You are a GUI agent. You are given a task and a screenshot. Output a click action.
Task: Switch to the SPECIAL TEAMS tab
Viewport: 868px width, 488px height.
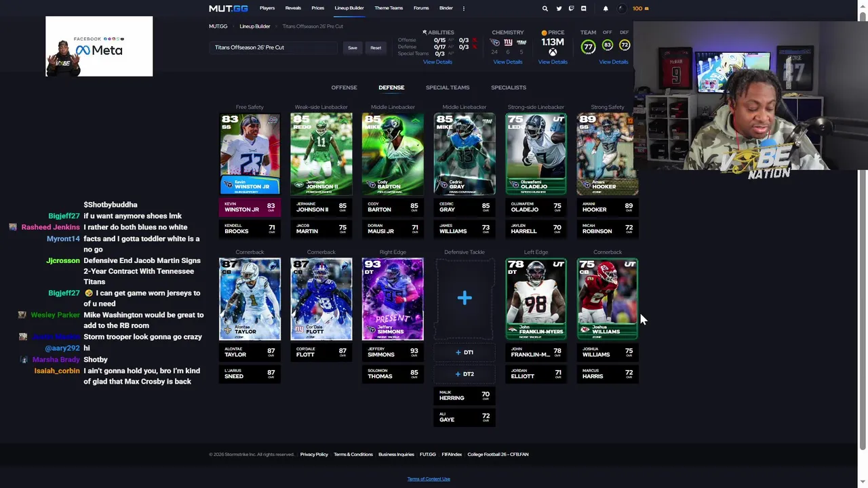pyautogui.click(x=448, y=87)
